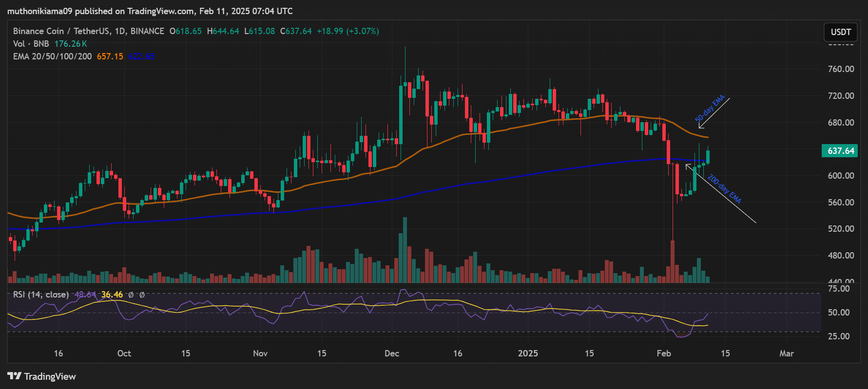Click the yellow RSI value 36.46
Image resolution: width=868 pixels, height=389 pixels.
(112, 295)
